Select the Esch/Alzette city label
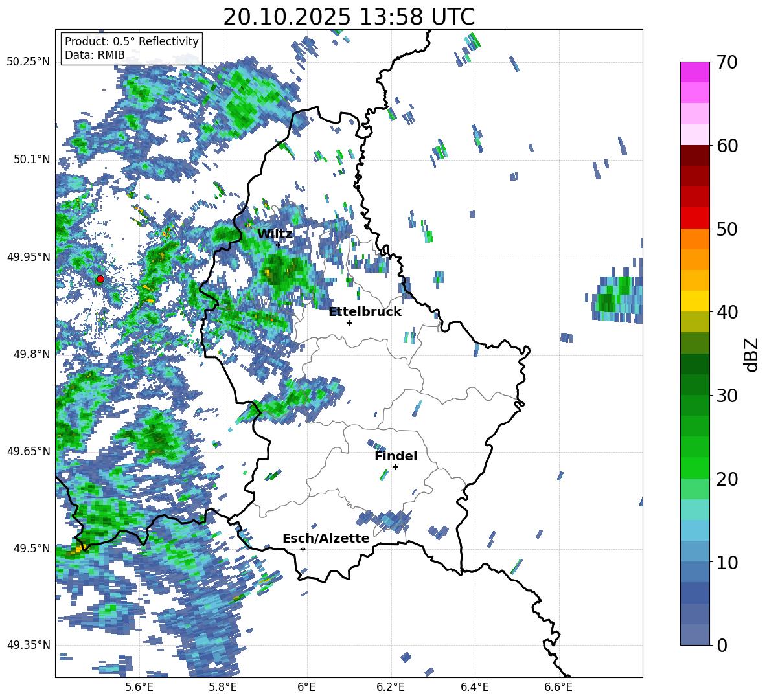Image resolution: width=767 pixels, height=700 pixels. [x=326, y=538]
